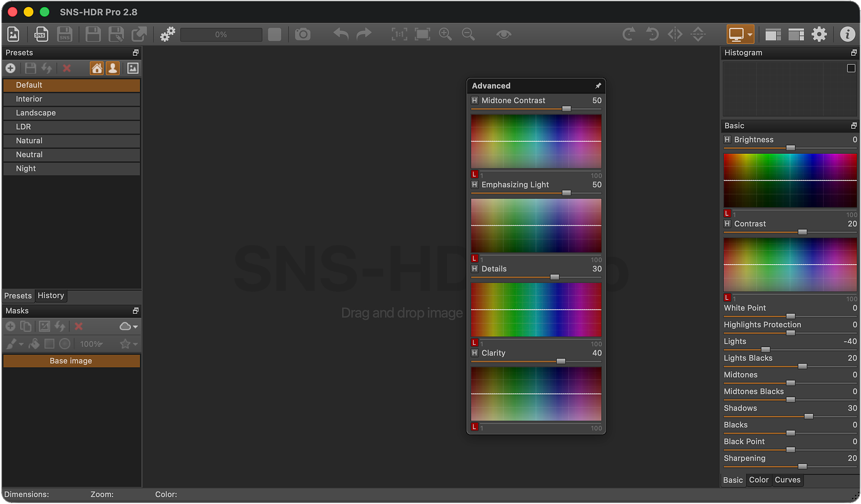
Task: Switch to the Curves tab
Action: click(x=787, y=480)
